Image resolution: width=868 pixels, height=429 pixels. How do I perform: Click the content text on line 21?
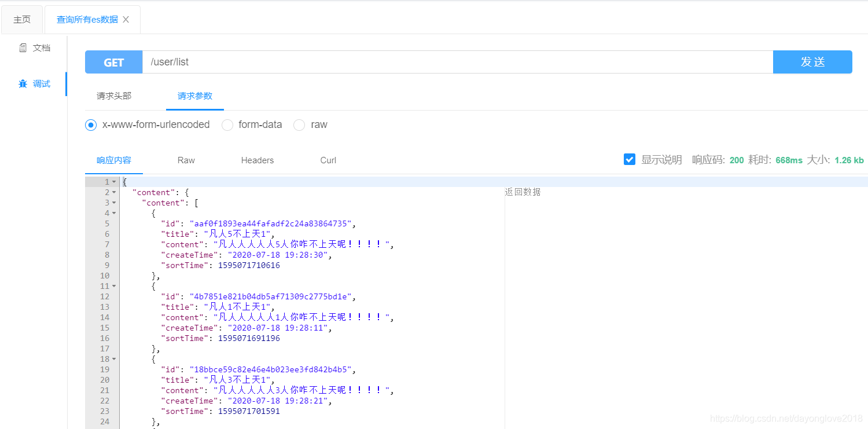[x=301, y=390]
